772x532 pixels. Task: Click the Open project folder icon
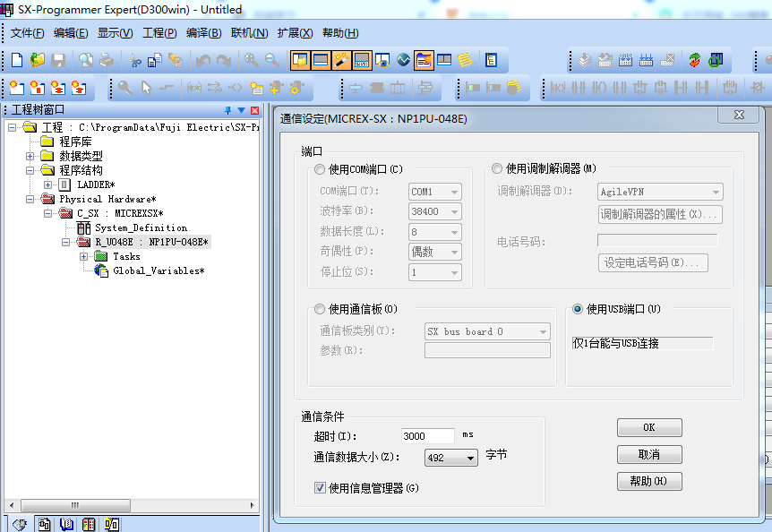coord(38,60)
